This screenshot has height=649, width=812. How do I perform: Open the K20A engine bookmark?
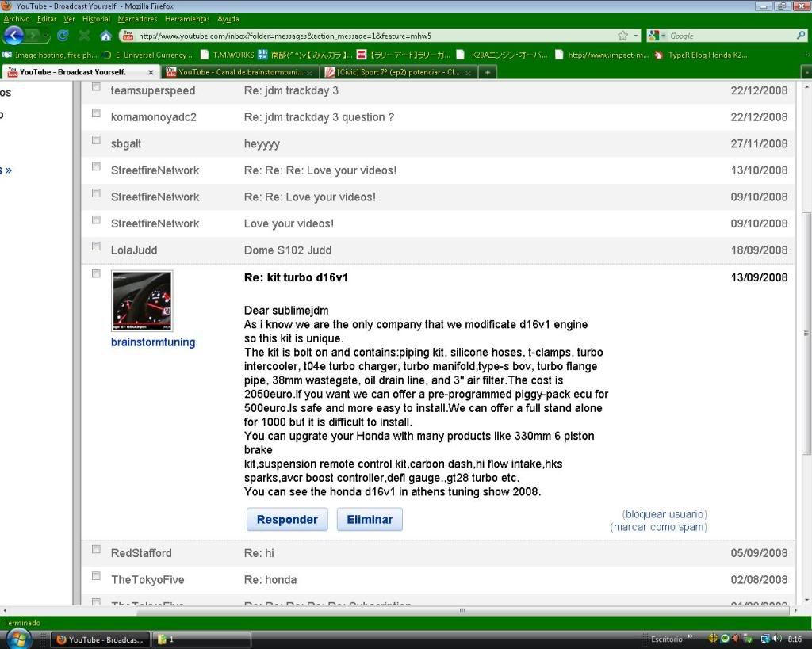tap(502, 55)
